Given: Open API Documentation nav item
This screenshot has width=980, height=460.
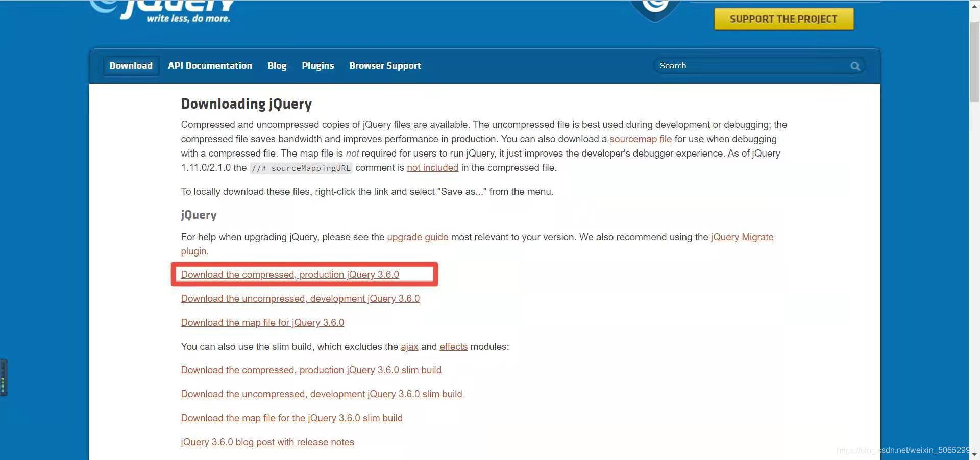Looking at the screenshot, I should click(210, 66).
